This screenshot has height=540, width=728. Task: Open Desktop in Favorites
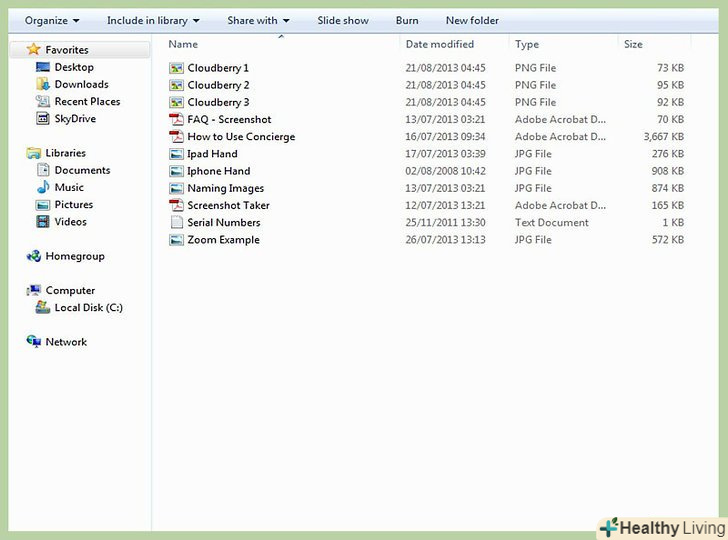(74, 67)
